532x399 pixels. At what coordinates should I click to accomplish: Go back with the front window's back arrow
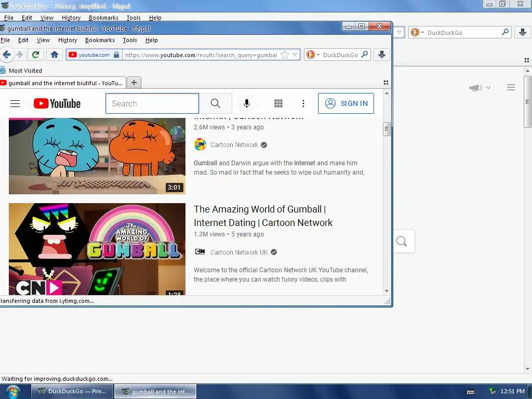pos(6,55)
